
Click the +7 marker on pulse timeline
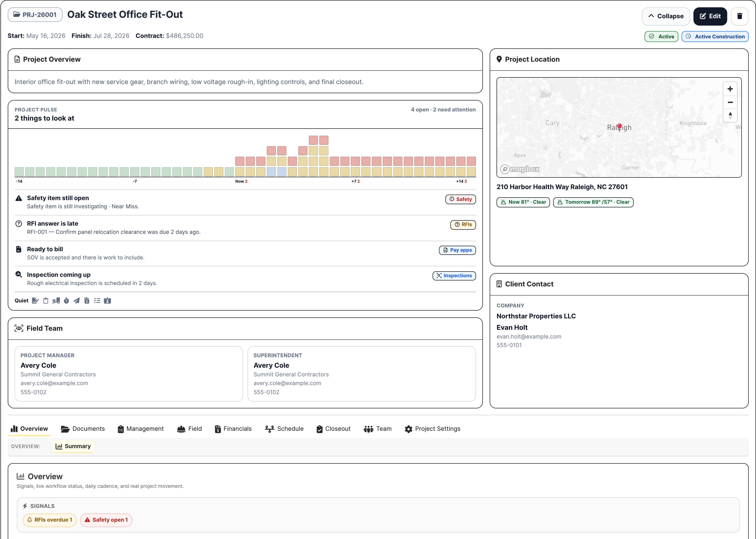(x=355, y=181)
